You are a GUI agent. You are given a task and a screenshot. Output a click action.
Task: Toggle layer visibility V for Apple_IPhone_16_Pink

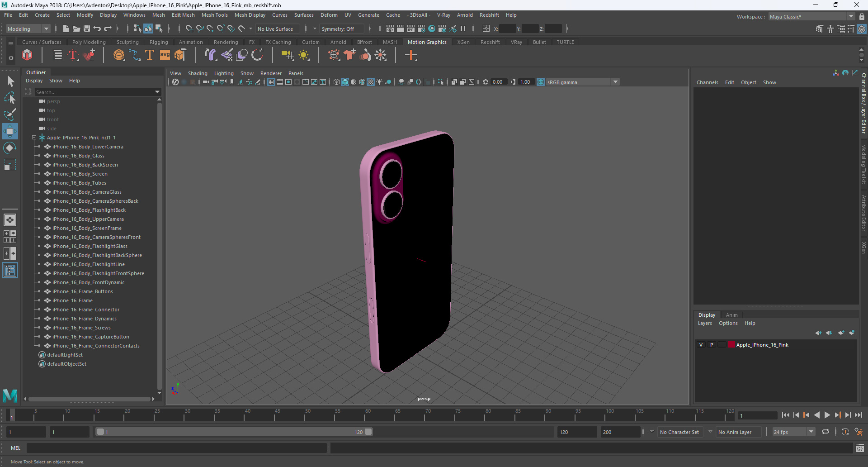701,345
